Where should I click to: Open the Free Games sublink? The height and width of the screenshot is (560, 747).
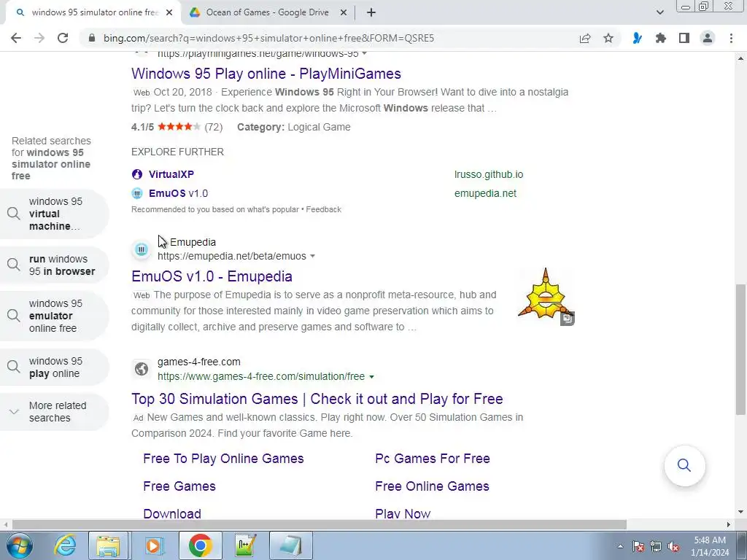point(179,486)
